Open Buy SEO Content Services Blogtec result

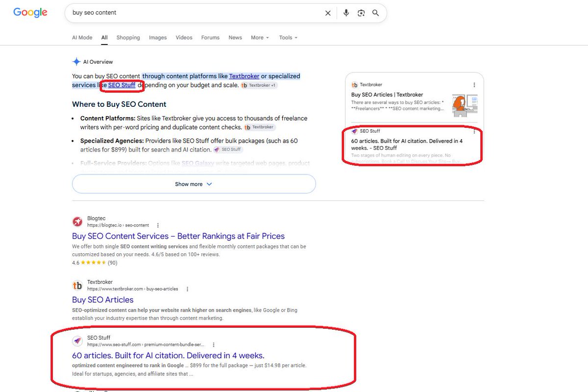178,236
